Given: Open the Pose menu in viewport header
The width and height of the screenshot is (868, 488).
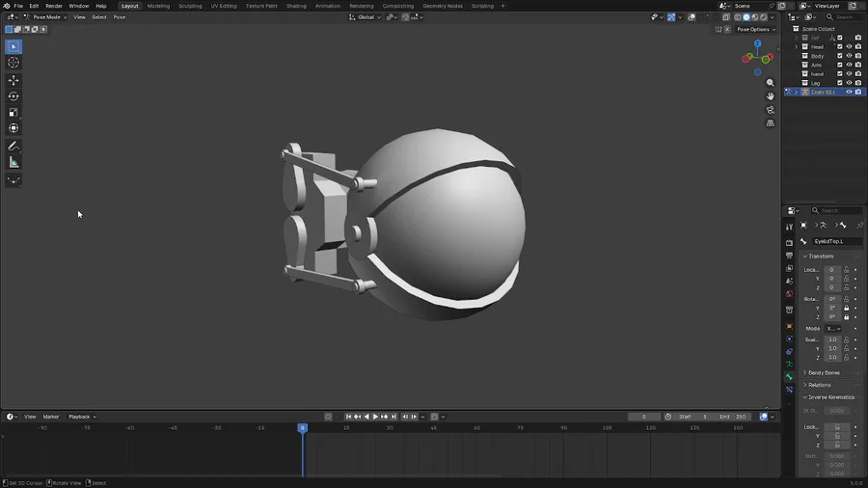Looking at the screenshot, I should pos(119,17).
